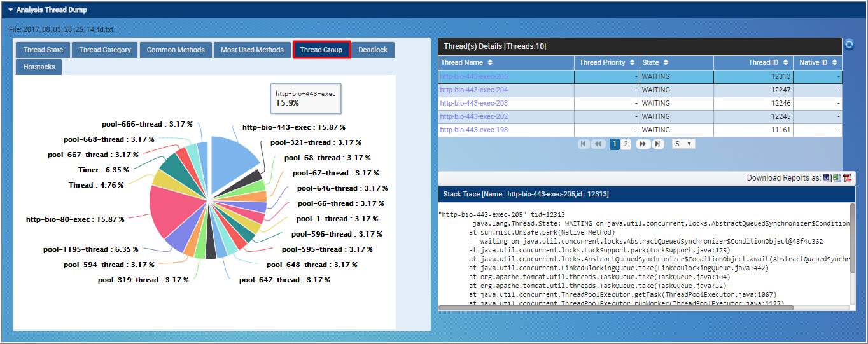The image size is (868, 344).
Task: Open thread link http-bio-443-exec-203
Action: tap(474, 103)
